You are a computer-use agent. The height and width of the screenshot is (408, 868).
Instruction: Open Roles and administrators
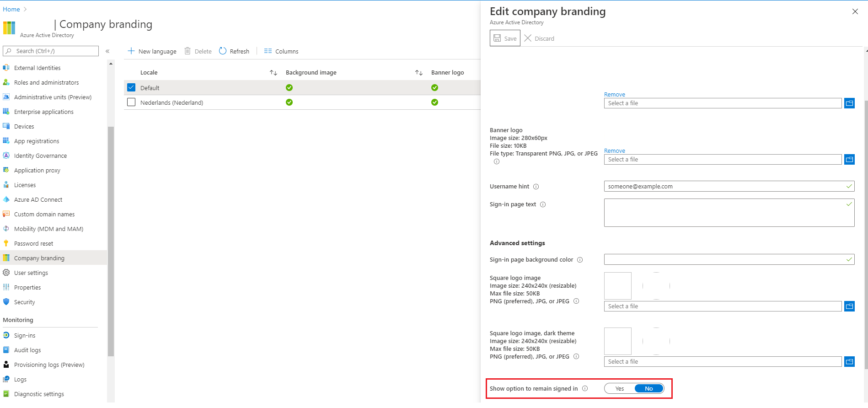point(46,82)
